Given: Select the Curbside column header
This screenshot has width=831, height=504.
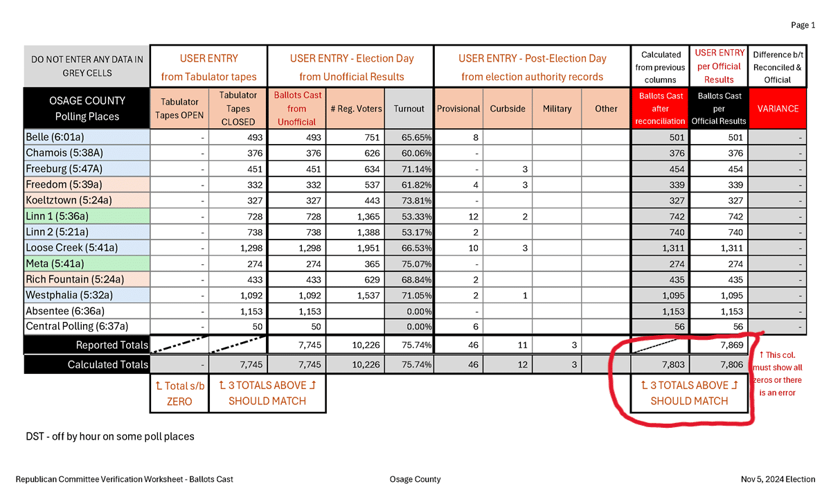Looking at the screenshot, I should click(x=508, y=109).
